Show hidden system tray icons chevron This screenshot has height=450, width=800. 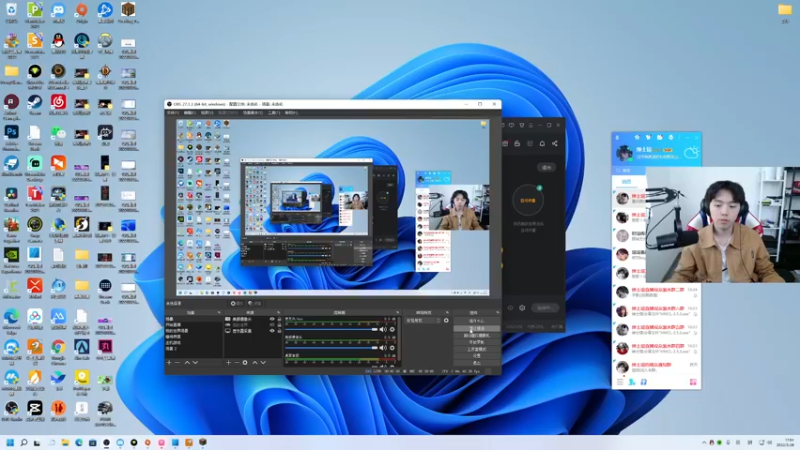tap(704, 442)
